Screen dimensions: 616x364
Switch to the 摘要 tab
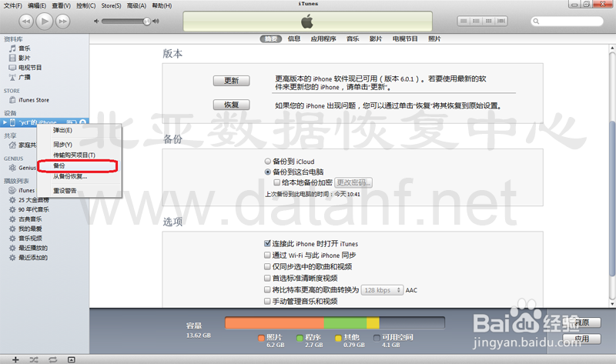pos(271,39)
